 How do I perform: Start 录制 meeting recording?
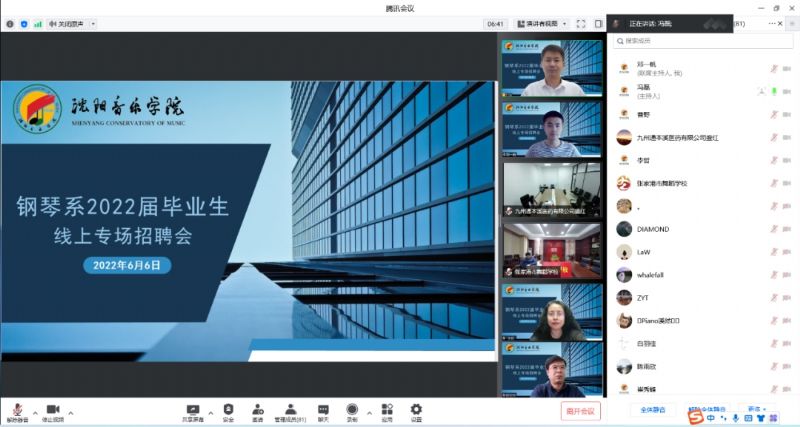pos(352,409)
